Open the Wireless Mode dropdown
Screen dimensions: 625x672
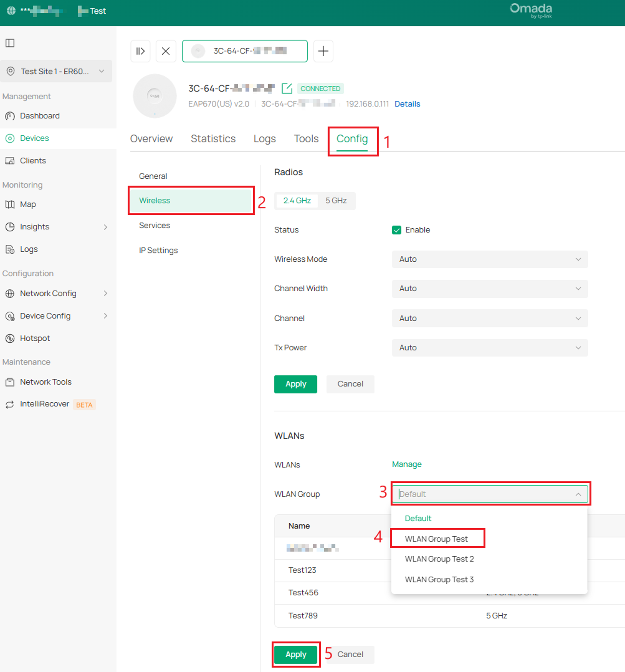pyautogui.click(x=490, y=259)
